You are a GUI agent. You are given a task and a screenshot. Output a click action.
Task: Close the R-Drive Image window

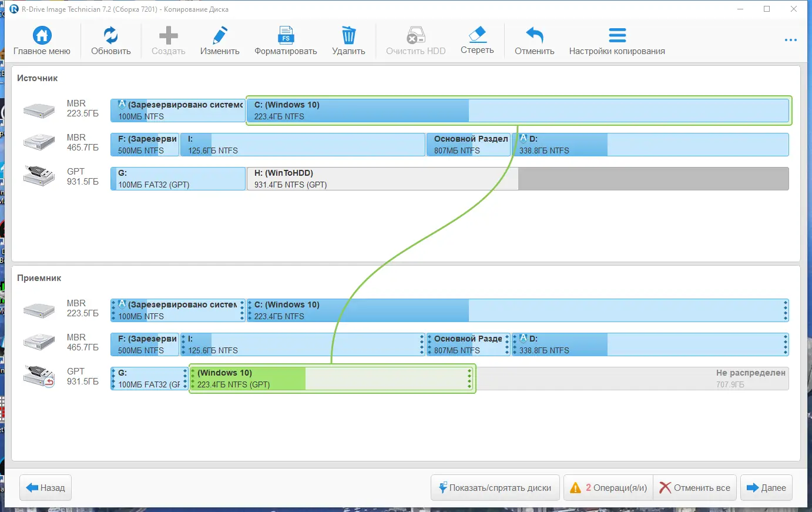[x=794, y=9]
